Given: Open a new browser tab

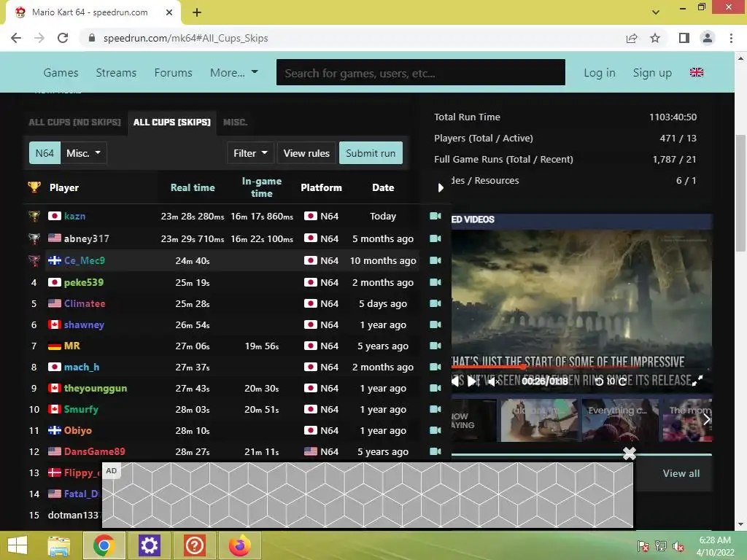Looking at the screenshot, I should (x=197, y=12).
